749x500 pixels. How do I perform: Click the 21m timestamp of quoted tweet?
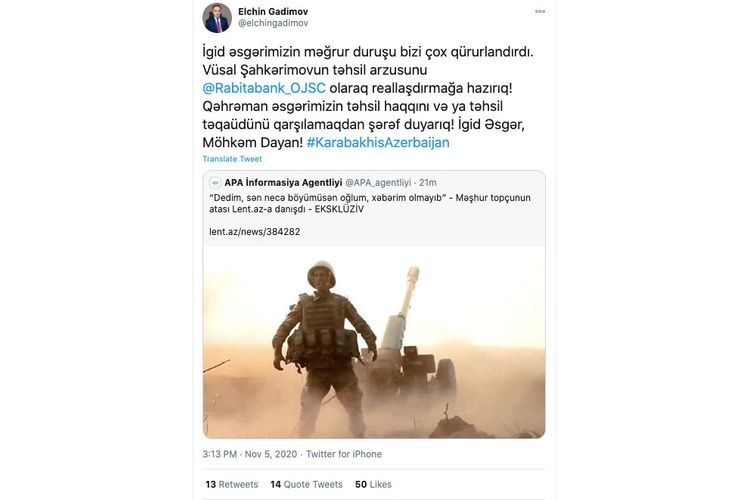tap(428, 182)
